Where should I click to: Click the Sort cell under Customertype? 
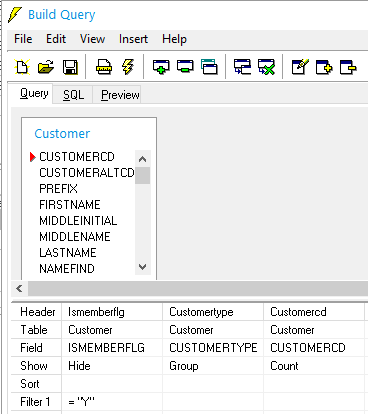pyautogui.click(x=213, y=384)
